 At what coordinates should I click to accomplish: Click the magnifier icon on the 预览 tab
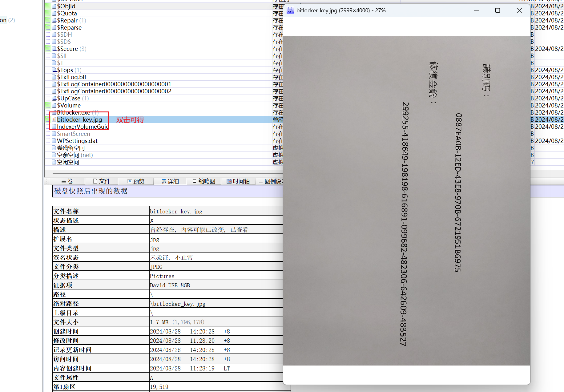(x=129, y=181)
